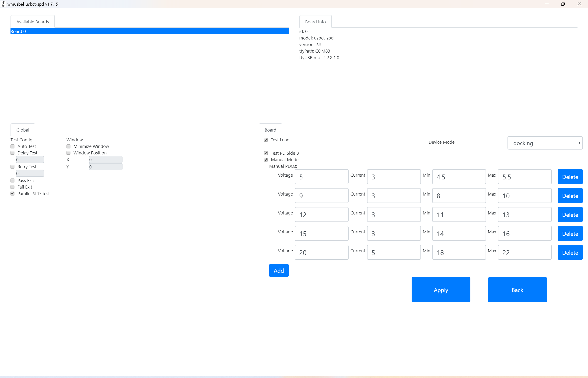Select Board 0 in the list
Screen dimensions: 588x378
tap(150, 31)
